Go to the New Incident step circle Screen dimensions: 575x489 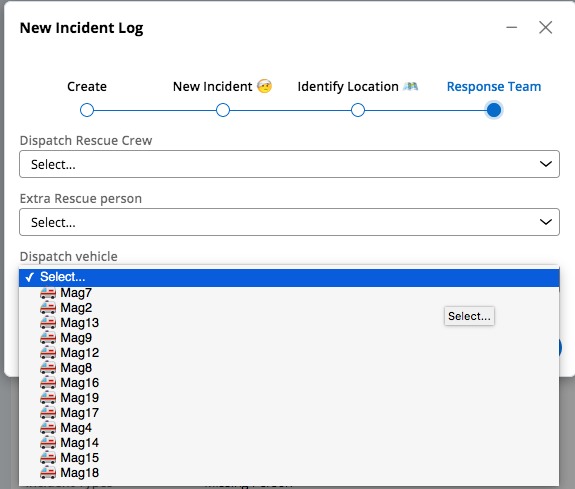[223, 110]
